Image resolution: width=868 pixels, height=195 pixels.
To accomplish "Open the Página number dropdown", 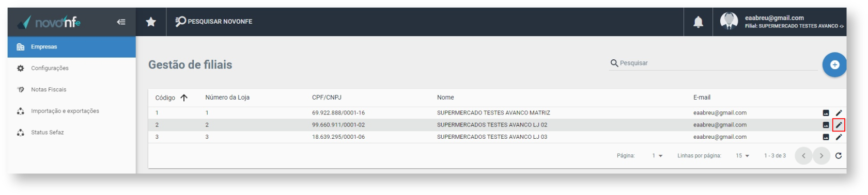I will coord(657,156).
